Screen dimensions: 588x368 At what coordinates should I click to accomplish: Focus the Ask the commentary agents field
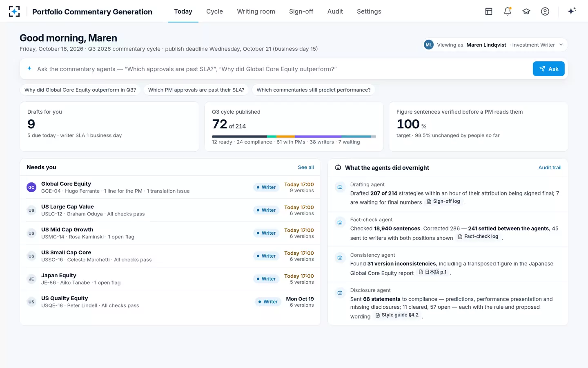(x=282, y=69)
